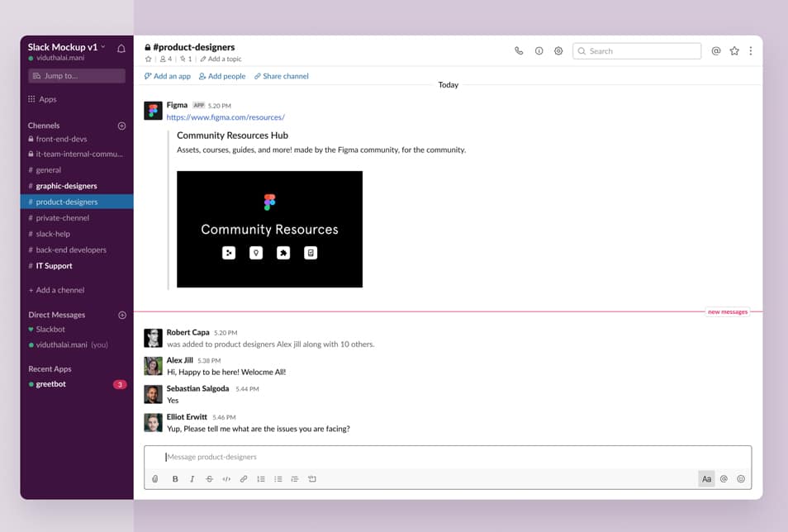The height and width of the screenshot is (532, 788).
Task: Open saved items with the star icon
Action: [x=734, y=50]
